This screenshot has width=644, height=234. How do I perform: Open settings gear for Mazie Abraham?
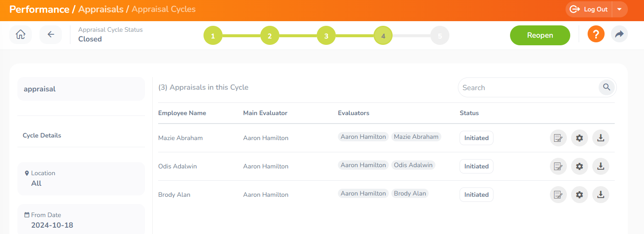[580, 138]
